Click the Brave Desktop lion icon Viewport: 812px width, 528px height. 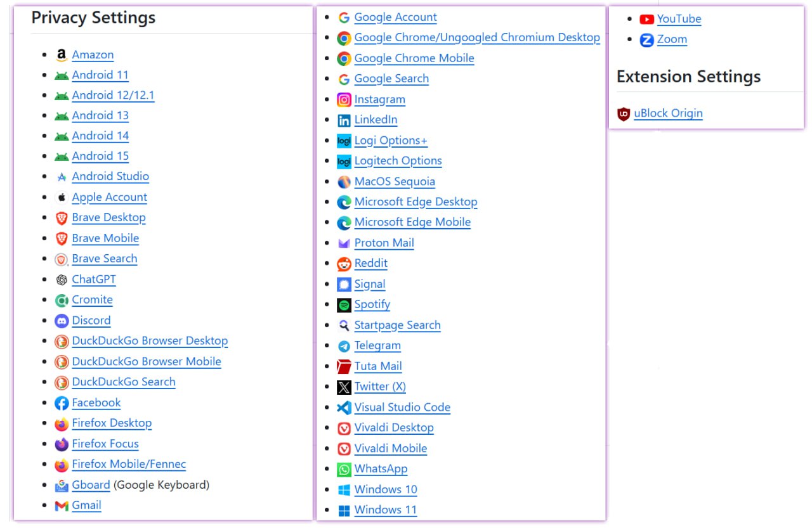pyautogui.click(x=62, y=218)
